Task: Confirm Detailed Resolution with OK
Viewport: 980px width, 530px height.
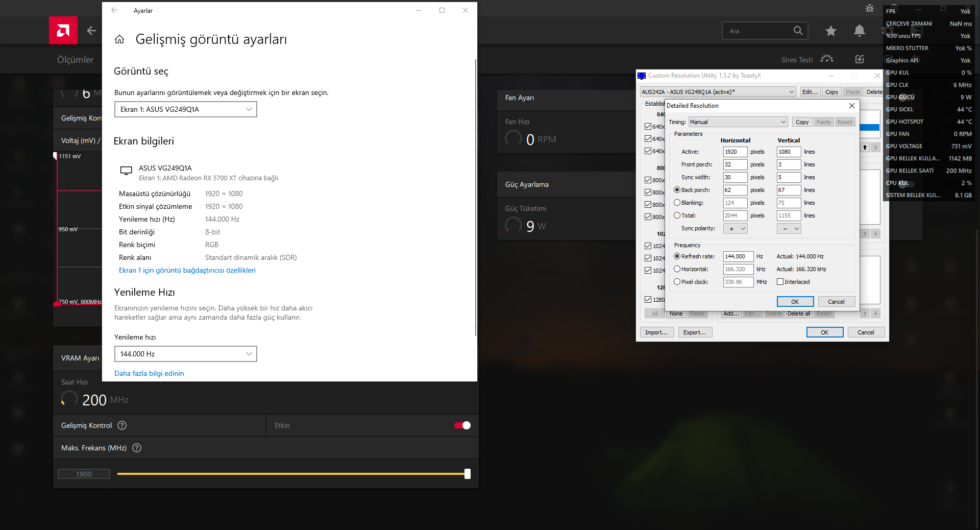Action: pos(795,302)
